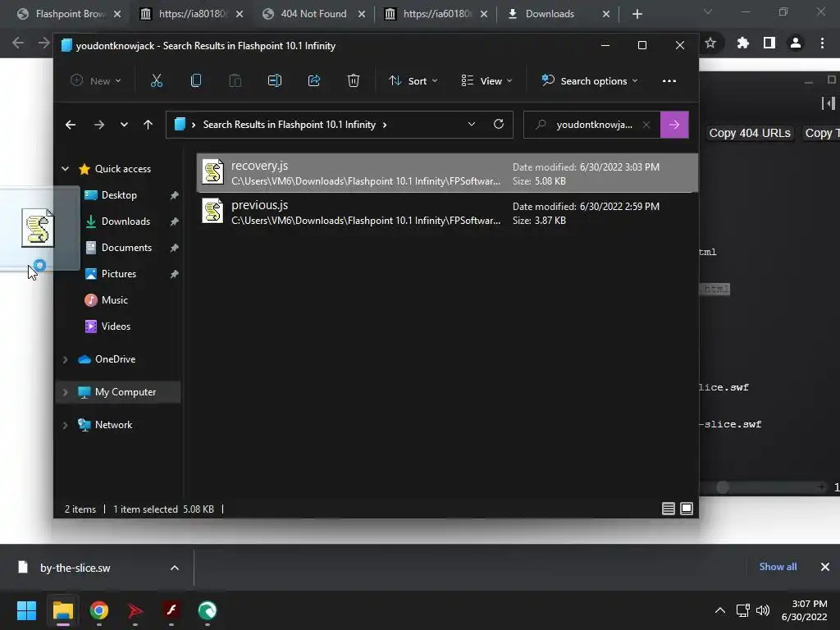
Task: Open Chrome three-dot menu
Action: click(x=822, y=43)
